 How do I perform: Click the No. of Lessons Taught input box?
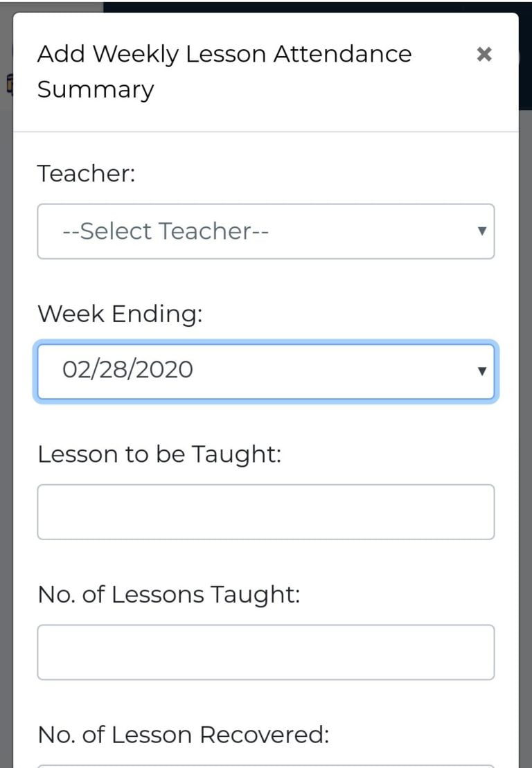click(x=265, y=652)
